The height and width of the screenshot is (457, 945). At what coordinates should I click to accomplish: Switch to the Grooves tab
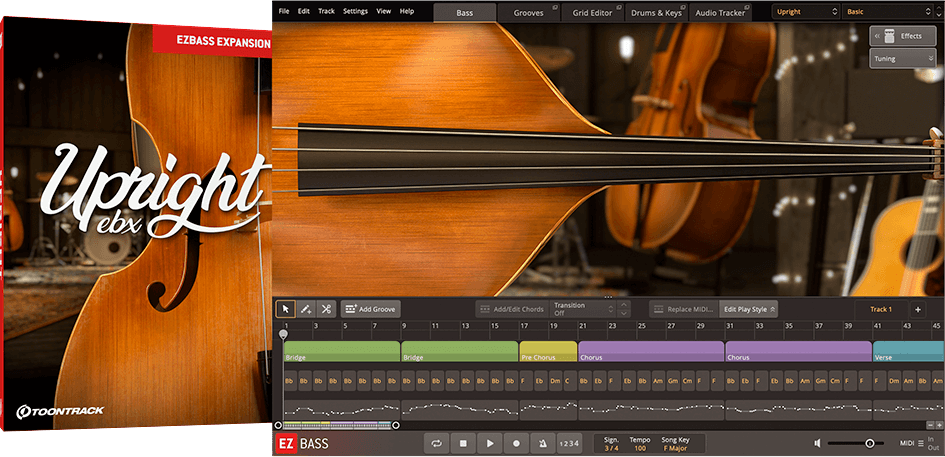click(x=529, y=13)
